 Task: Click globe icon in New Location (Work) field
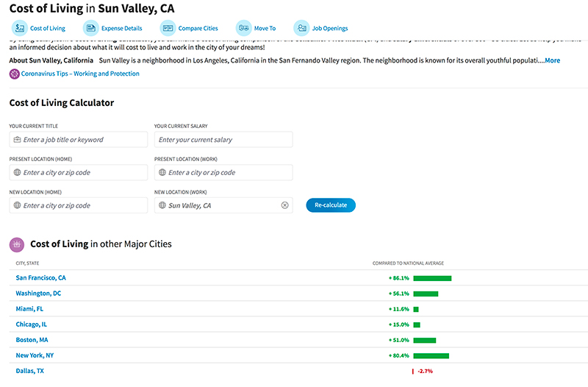(162, 205)
